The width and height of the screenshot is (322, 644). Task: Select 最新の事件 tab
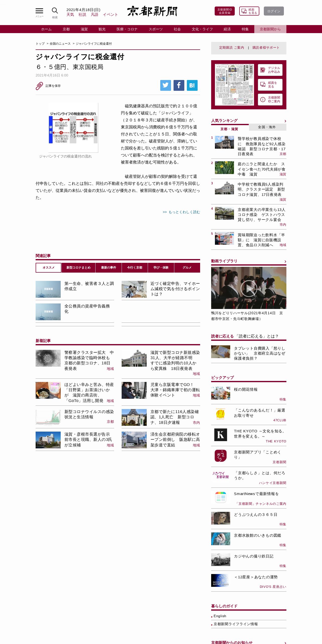(x=109, y=268)
